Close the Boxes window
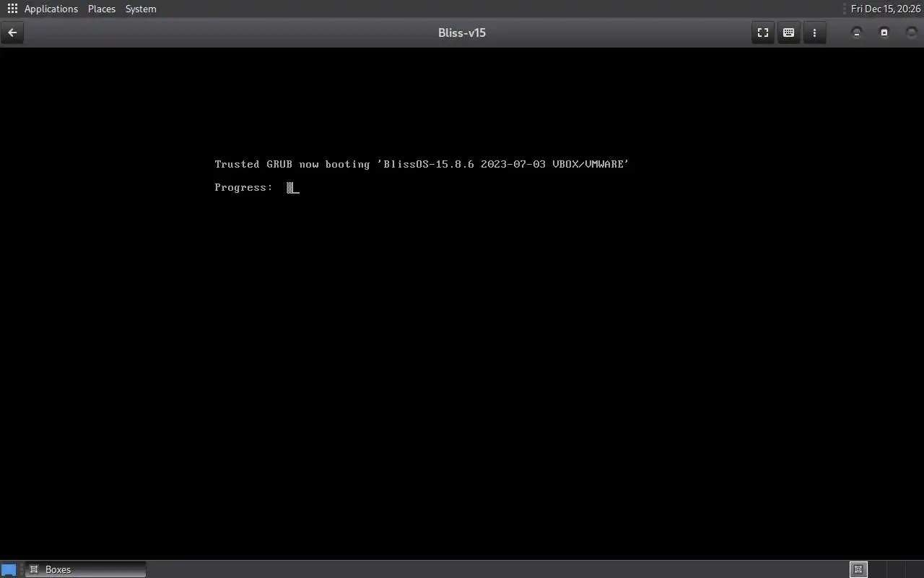Screen dimensions: 924x578 pyautogui.click(x=911, y=33)
